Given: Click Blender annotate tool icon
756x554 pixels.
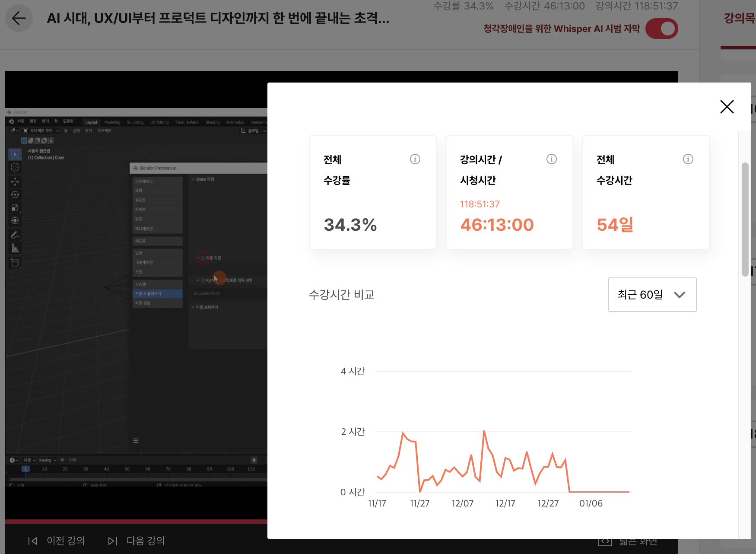Looking at the screenshot, I should coord(15,235).
